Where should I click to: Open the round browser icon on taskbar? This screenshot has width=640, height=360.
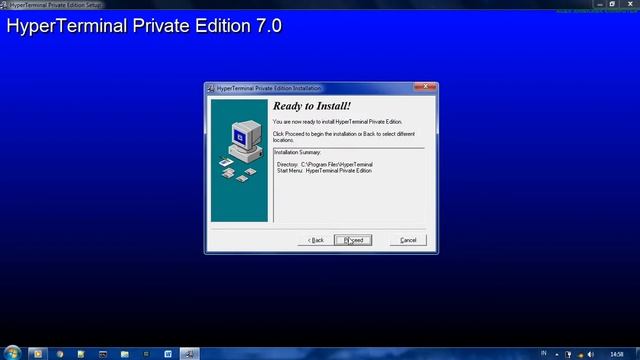click(60, 354)
